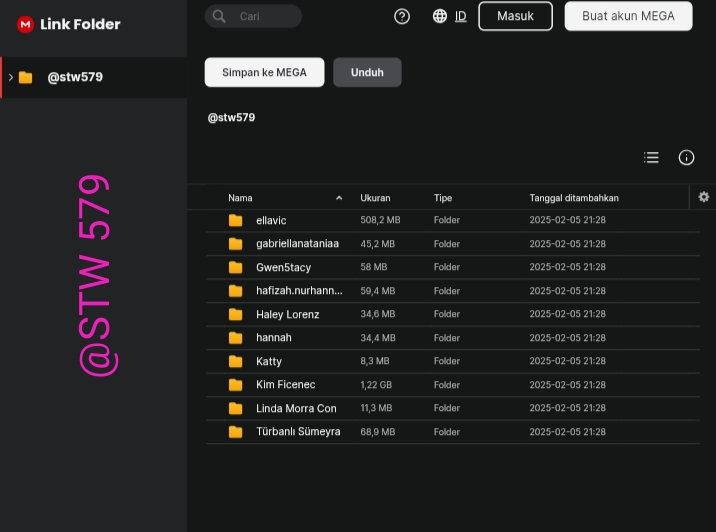The height and width of the screenshot is (532, 716).
Task: Click the Gwen5tacy folder icon
Action: pos(236,267)
